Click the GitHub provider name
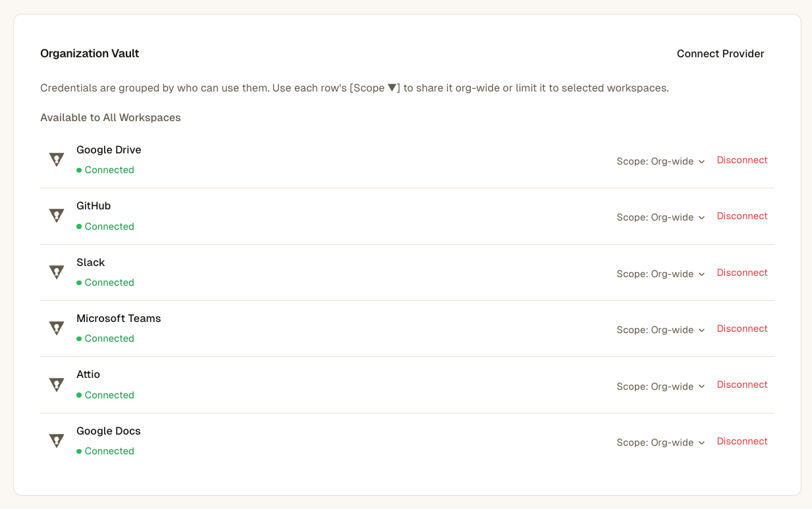This screenshot has height=509, width=812. 94,206
